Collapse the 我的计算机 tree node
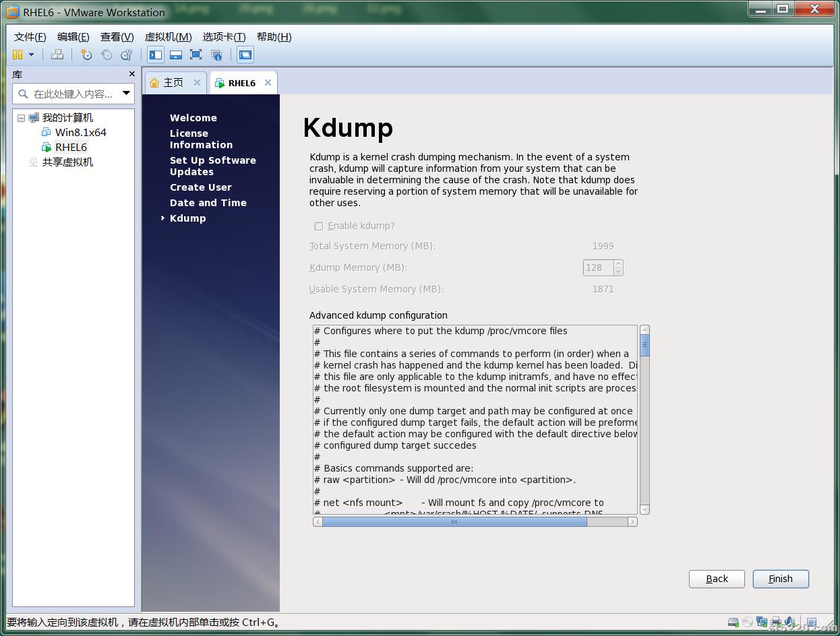 pyautogui.click(x=21, y=118)
